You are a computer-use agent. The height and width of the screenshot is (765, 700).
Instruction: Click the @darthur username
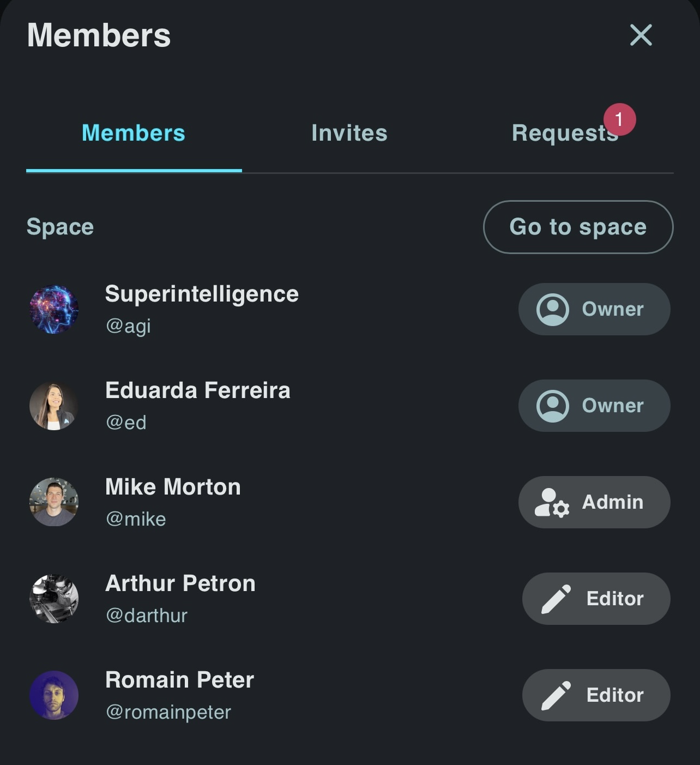point(146,616)
